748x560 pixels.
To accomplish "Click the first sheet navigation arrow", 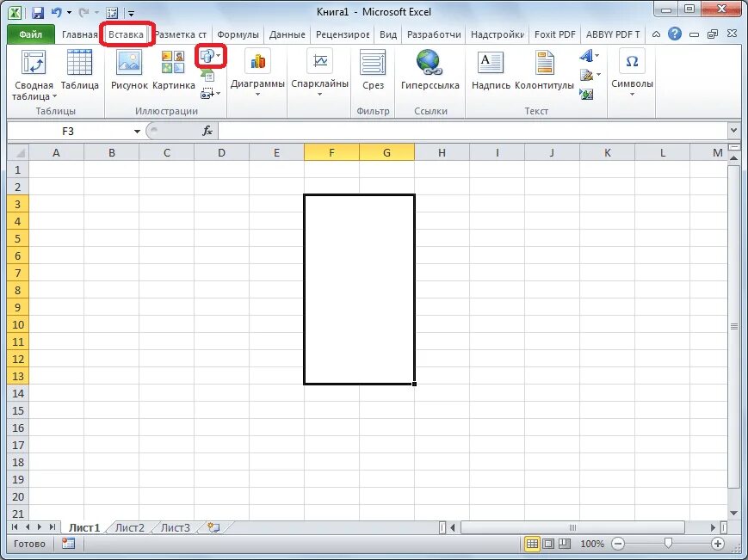I will (x=15, y=527).
